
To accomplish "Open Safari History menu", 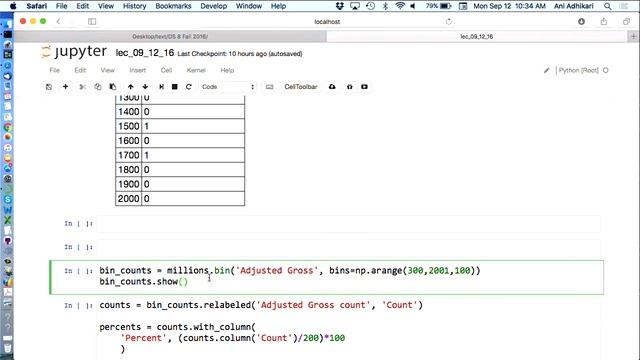I will pyautogui.click(x=134, y=6).
